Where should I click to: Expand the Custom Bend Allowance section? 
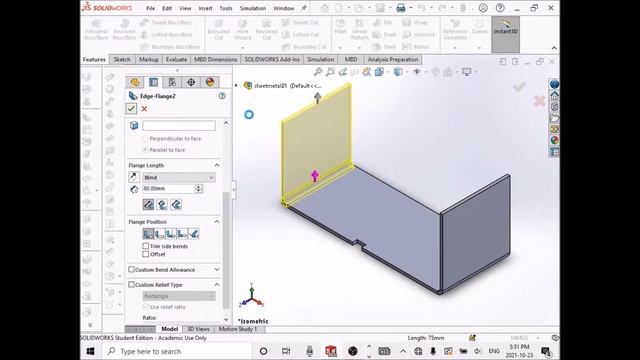click(217, 269)
